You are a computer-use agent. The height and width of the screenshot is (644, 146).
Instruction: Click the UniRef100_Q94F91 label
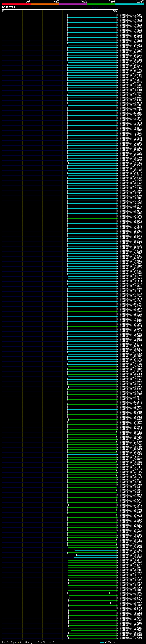(131, 98)
